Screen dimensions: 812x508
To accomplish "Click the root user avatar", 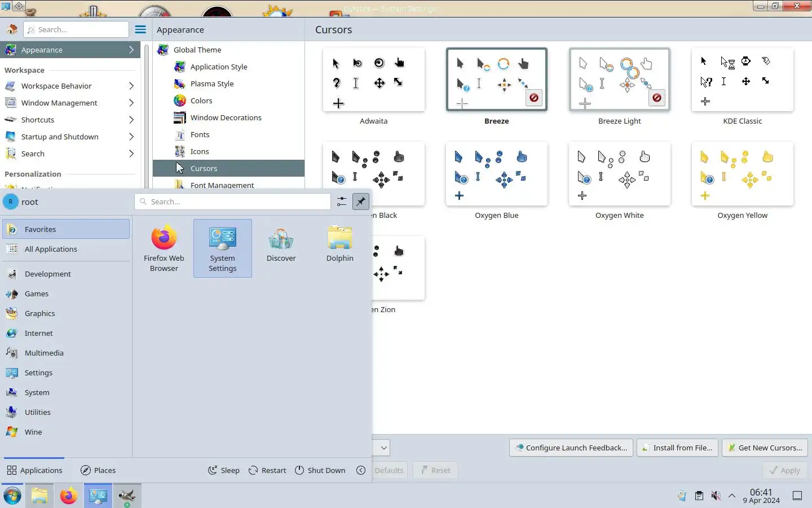I will coord(11,202).
